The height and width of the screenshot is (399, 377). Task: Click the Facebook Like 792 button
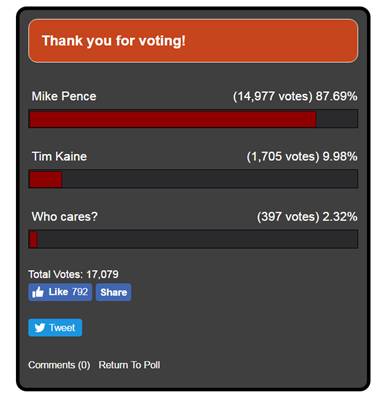60,292
